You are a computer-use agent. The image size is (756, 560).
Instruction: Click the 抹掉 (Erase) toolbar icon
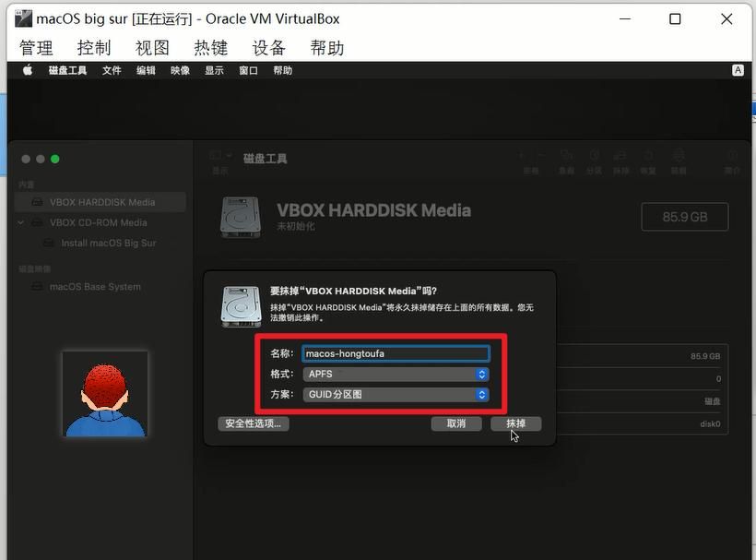[621, 157]
